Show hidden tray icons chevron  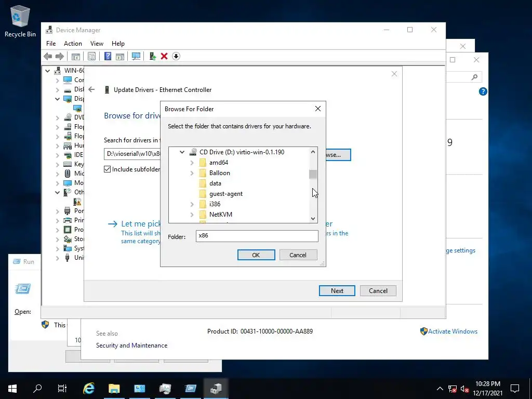click(440, 389)
